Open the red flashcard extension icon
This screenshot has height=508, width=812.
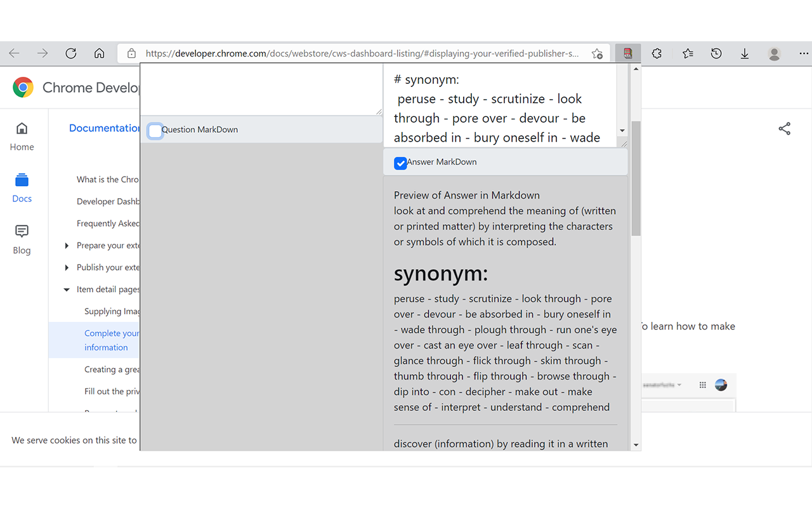point(628,53)
